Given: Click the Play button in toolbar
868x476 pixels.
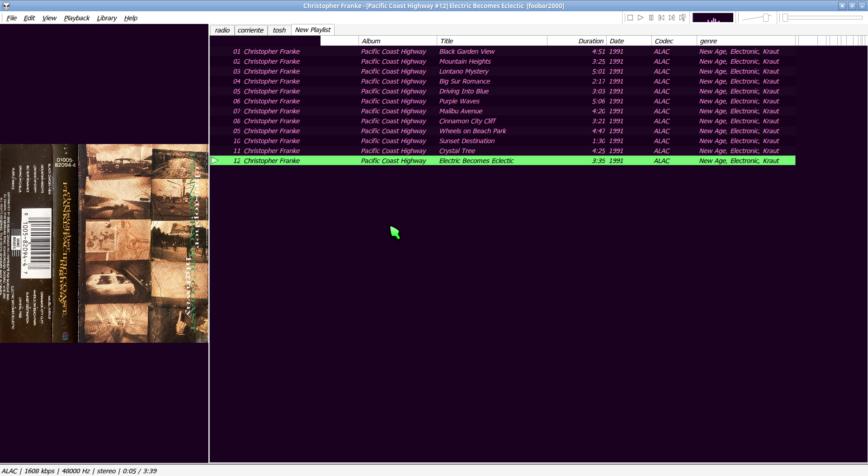Looking at the screenshot, I should coord(641,18).
